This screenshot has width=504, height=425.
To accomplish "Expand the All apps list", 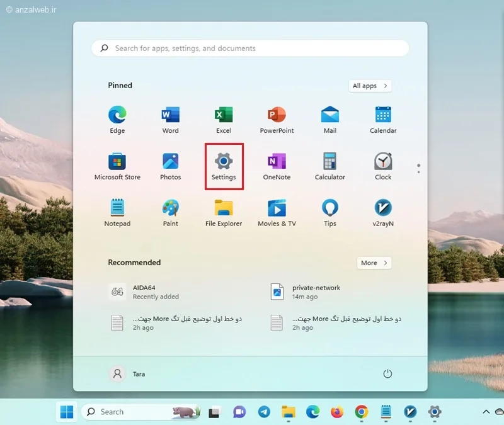I will click(x=370, y=86).
